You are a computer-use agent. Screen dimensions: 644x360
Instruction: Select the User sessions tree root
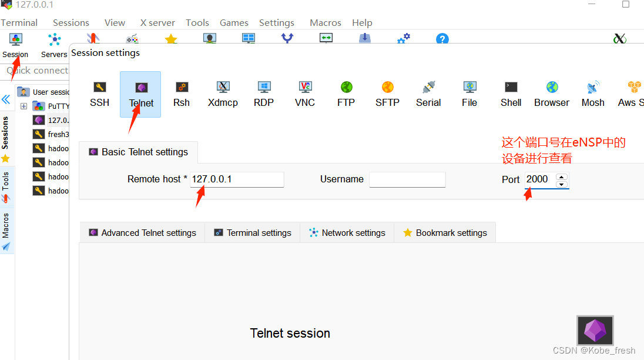(x=43, y=92)
